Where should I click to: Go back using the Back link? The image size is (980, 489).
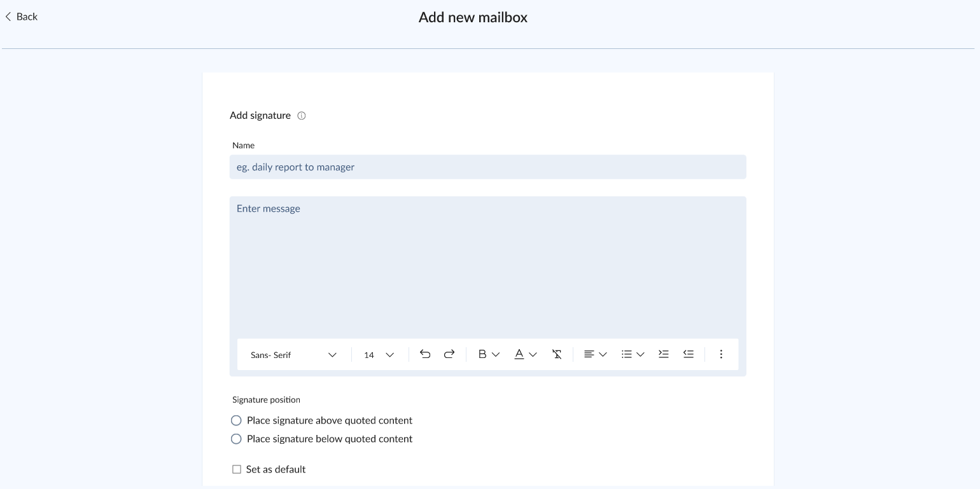(22, 17)
